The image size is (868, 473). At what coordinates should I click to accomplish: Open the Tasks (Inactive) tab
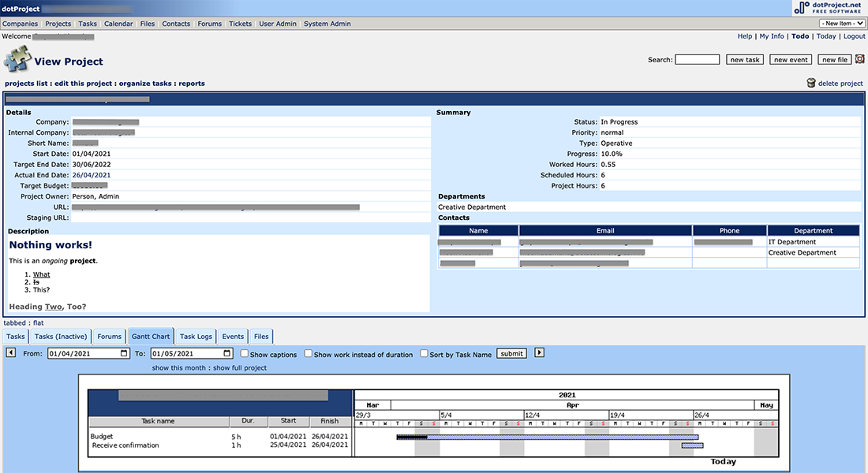(61, 337)
